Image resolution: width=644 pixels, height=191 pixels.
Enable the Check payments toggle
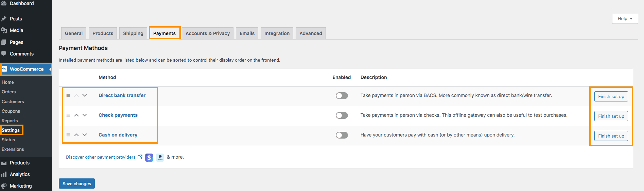(x=342, y=115)
